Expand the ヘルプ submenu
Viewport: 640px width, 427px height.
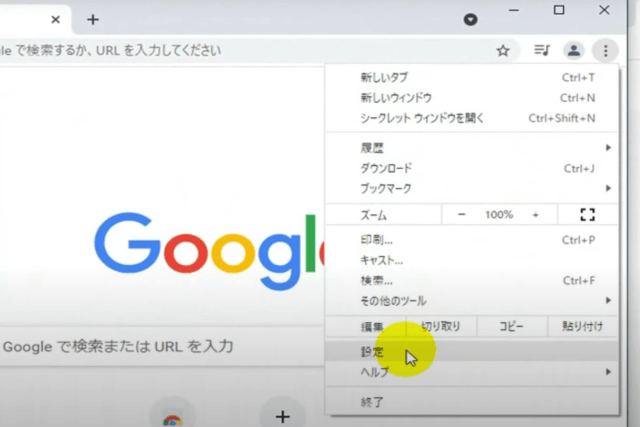(x=472, y=372)
